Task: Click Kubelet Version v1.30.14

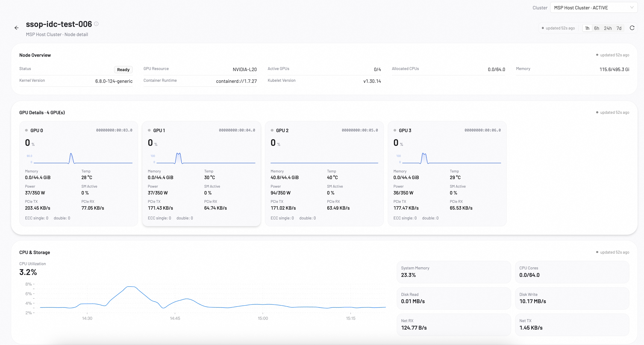Action: coord(372,81)
